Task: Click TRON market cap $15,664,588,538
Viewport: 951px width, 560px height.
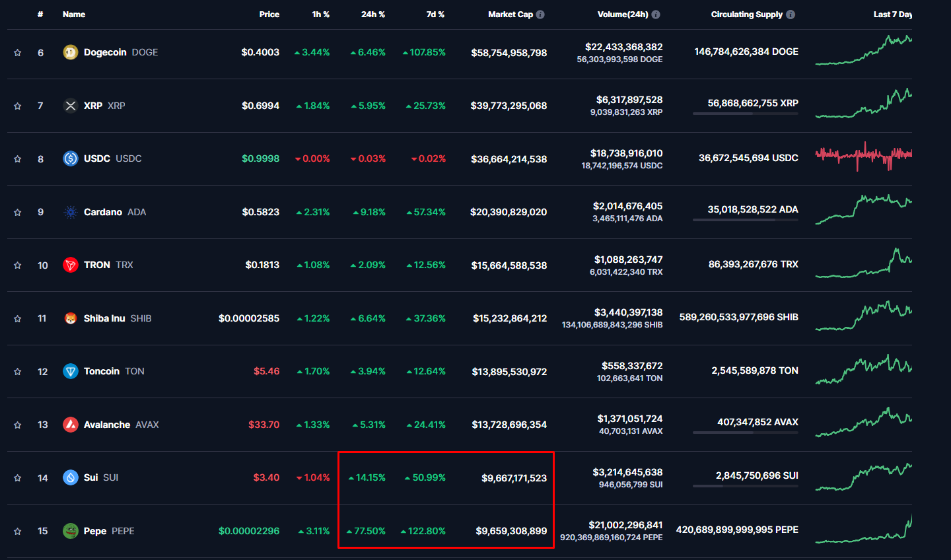Action: [x=509, y=265]
